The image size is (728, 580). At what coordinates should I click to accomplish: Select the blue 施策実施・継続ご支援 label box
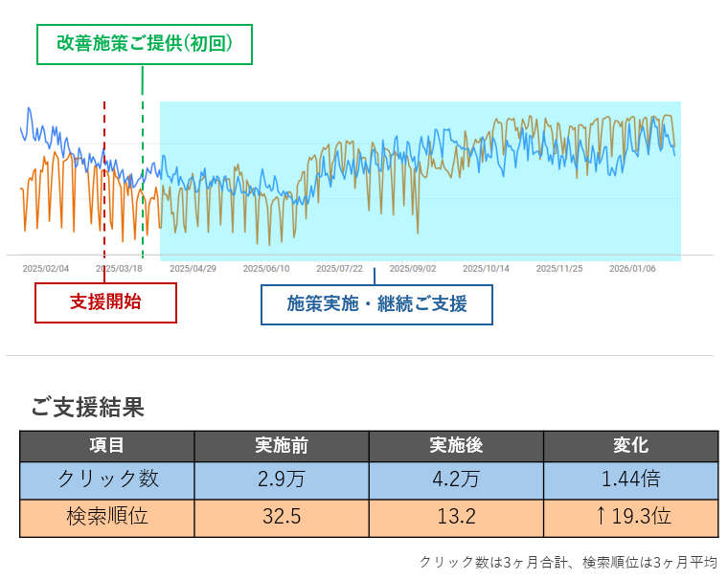pos(376,304)
